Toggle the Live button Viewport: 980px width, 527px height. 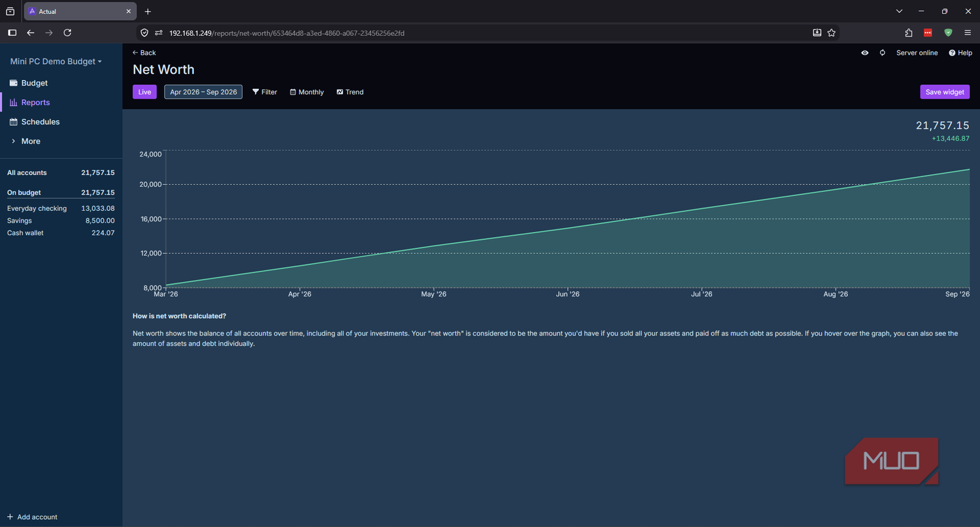point(144,92)
